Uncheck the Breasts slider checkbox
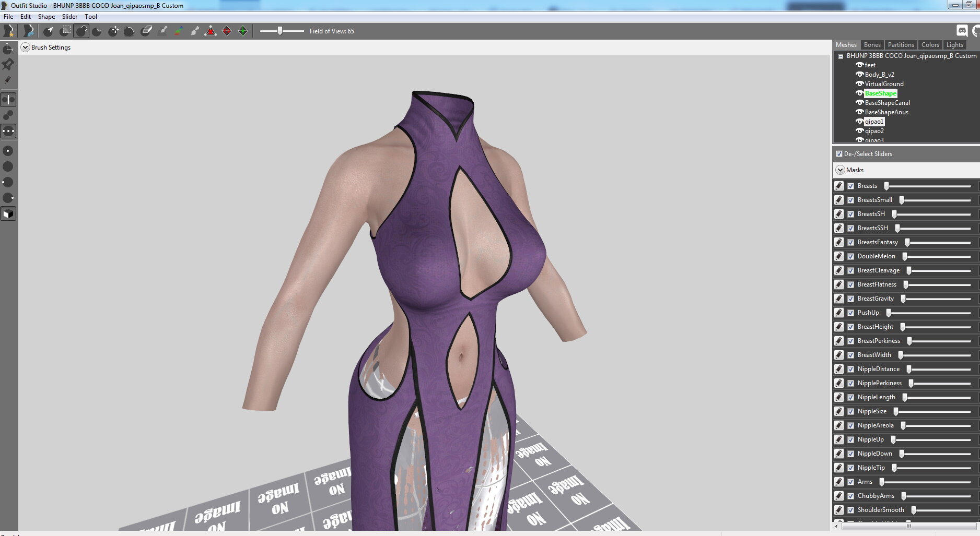Viewport: 980px width, 536px height. pos(850,186)
